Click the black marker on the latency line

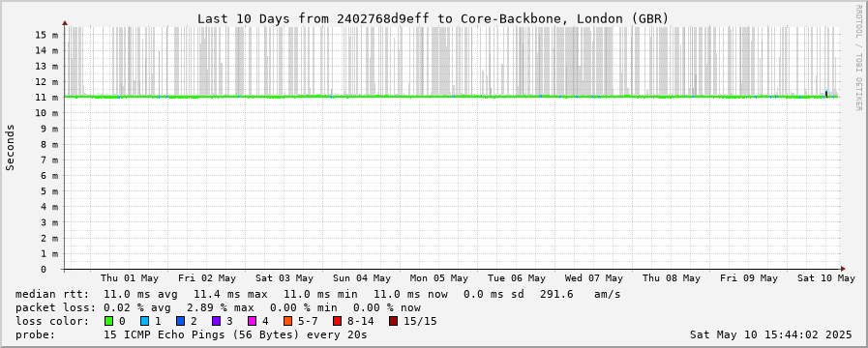point(826,94)
